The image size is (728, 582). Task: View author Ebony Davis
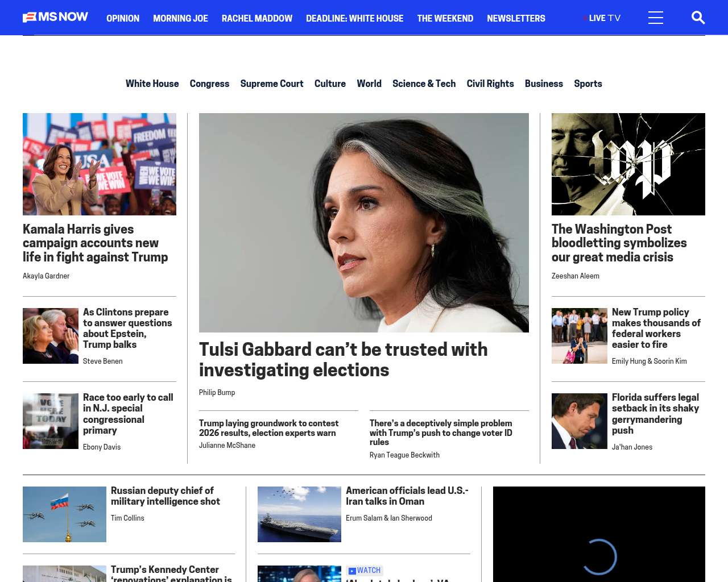102,447
